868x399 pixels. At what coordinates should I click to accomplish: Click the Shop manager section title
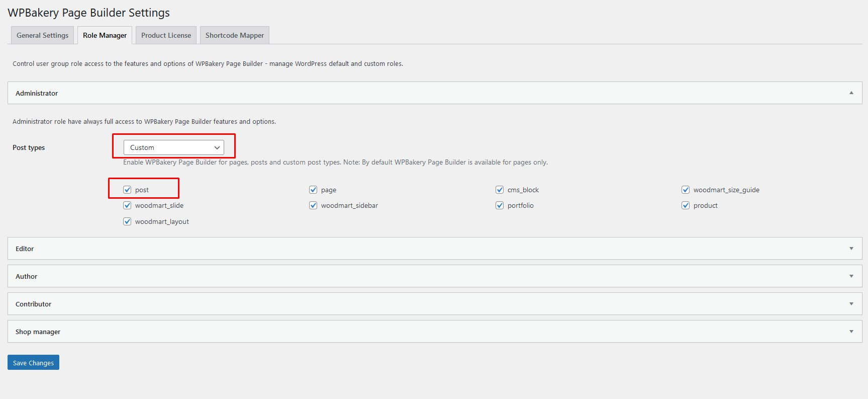[x=38, y=332]
